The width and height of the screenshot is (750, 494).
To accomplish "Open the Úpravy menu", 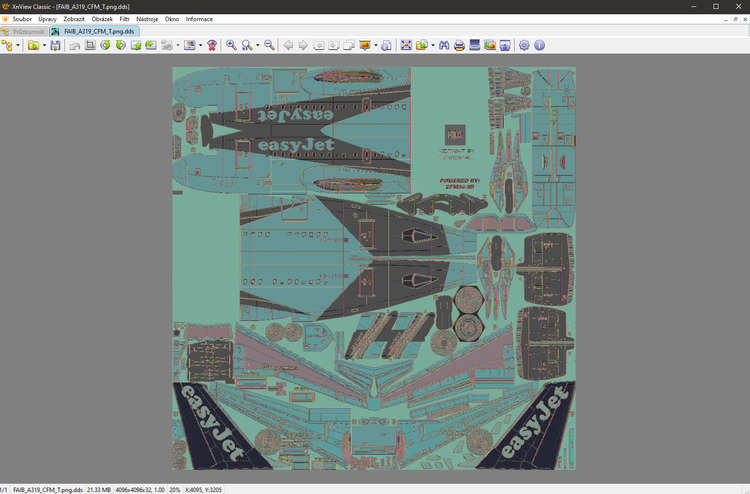I will pos(47,19).
